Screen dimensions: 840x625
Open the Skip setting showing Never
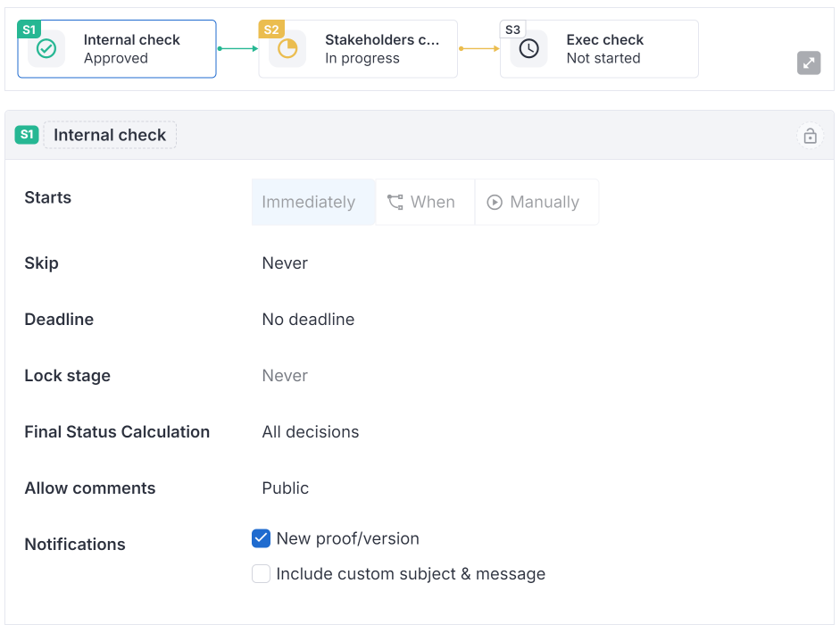click(285, 263)
